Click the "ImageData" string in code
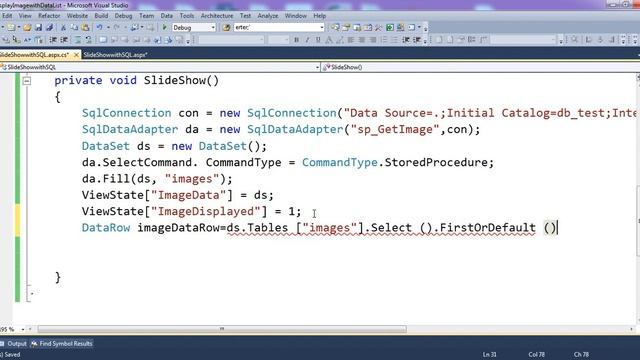This screenshot has height=360, width=640. pos(188,195)
